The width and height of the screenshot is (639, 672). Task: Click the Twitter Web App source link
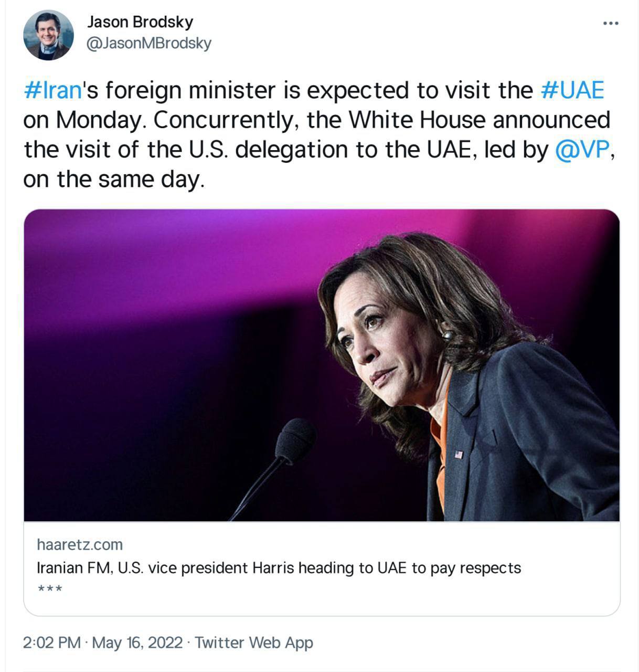[254, 643]
